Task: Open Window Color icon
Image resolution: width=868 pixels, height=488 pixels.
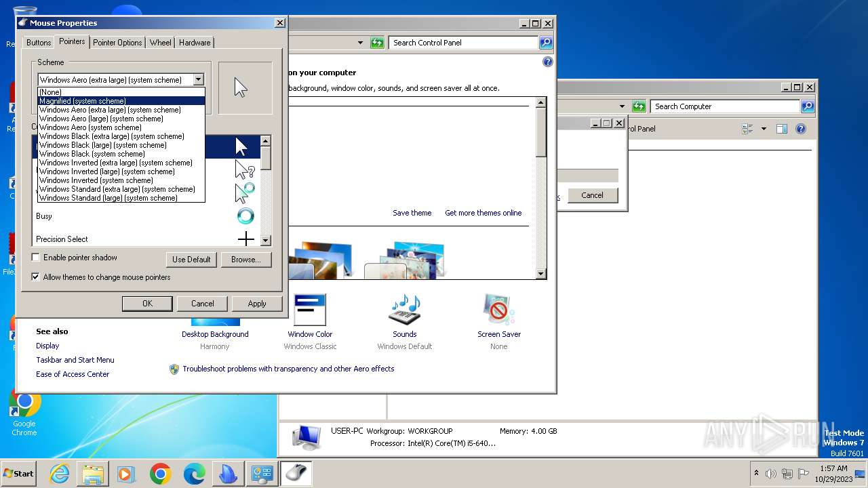Action: (x=310, y=310)
